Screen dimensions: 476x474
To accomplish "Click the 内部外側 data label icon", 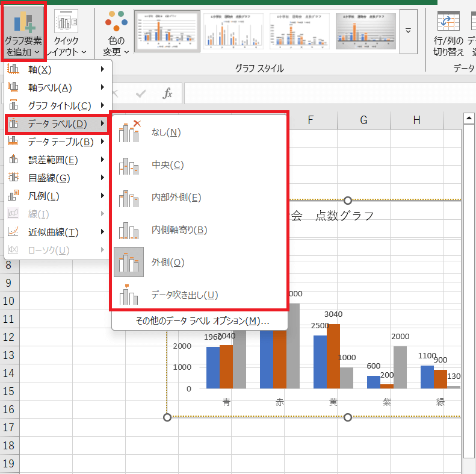I will coord(129,198).
